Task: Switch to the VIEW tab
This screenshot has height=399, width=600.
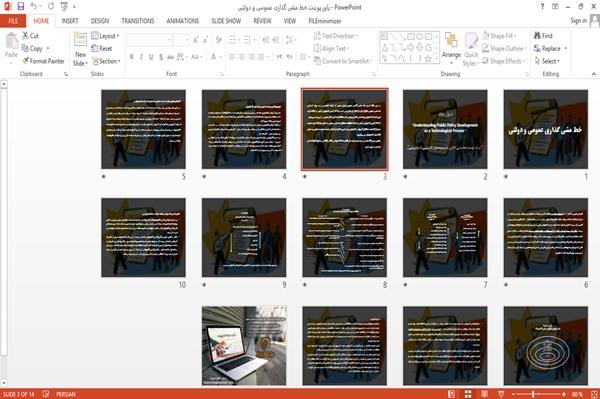Action: tap(289, 21)
